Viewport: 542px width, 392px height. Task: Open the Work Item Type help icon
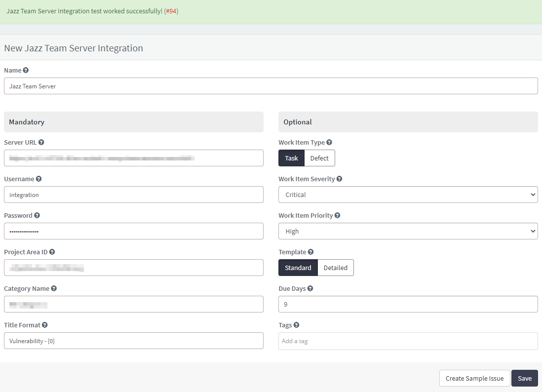(329, 142)
